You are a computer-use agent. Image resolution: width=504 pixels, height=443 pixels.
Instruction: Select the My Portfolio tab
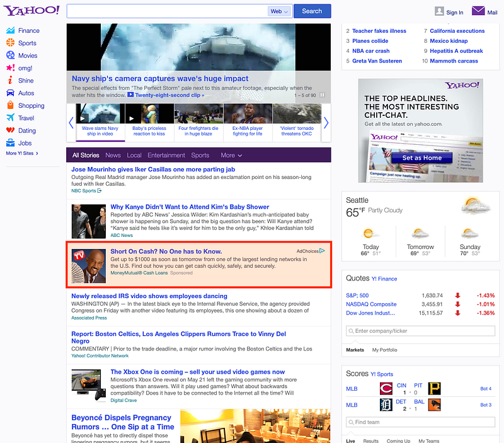pyautogui.click(x=384, y=350)
